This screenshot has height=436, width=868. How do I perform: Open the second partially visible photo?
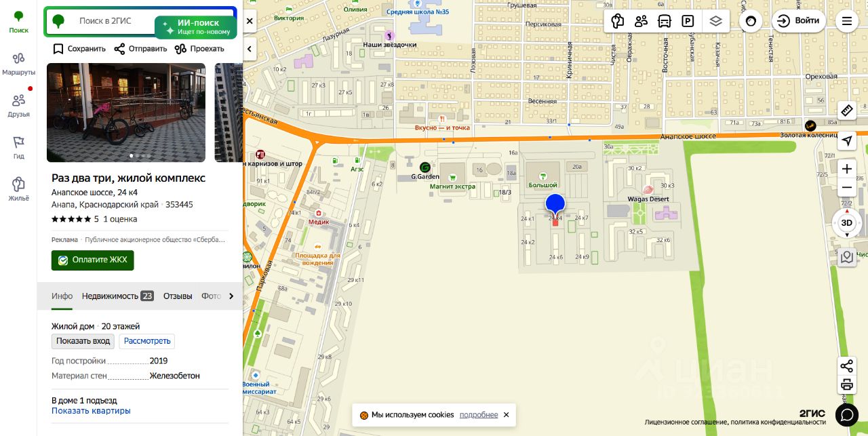pyautogui.click(x=229, y=113)
